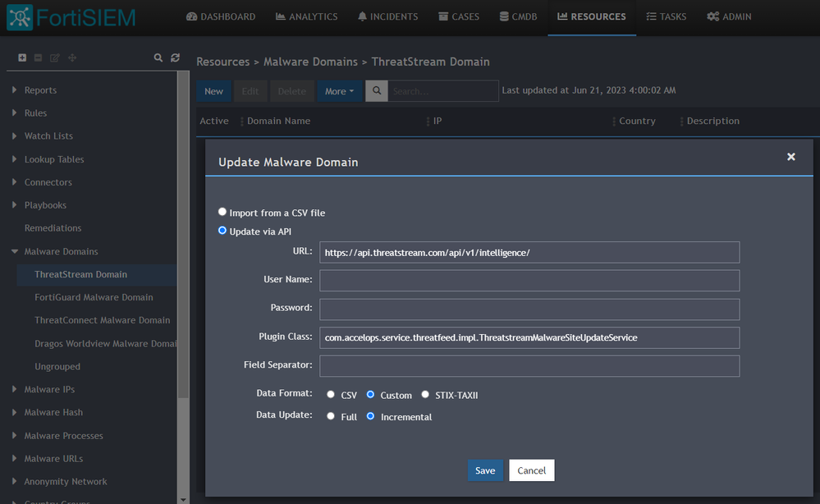820x504 pixels.
Task: Expand the Reports tree node
Action: pos(15,90)
